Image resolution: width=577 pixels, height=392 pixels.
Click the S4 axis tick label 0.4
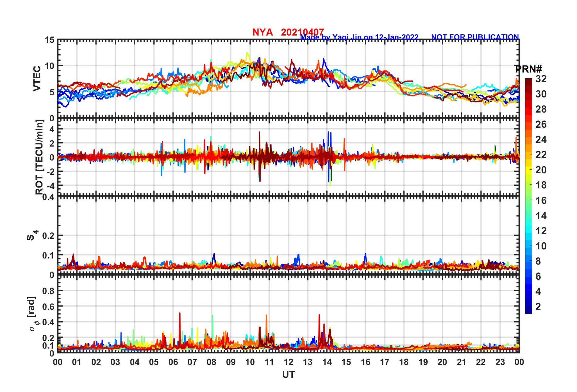(x=48, y=197)
